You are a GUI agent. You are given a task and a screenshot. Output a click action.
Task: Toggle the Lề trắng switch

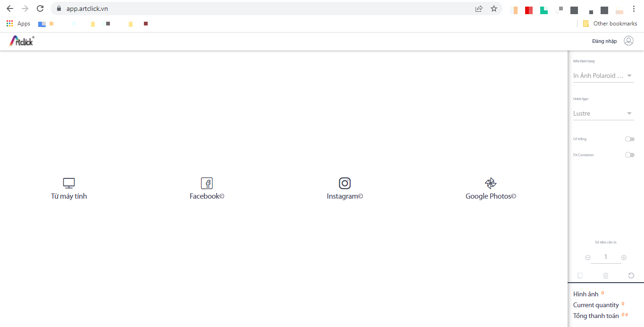630,139
